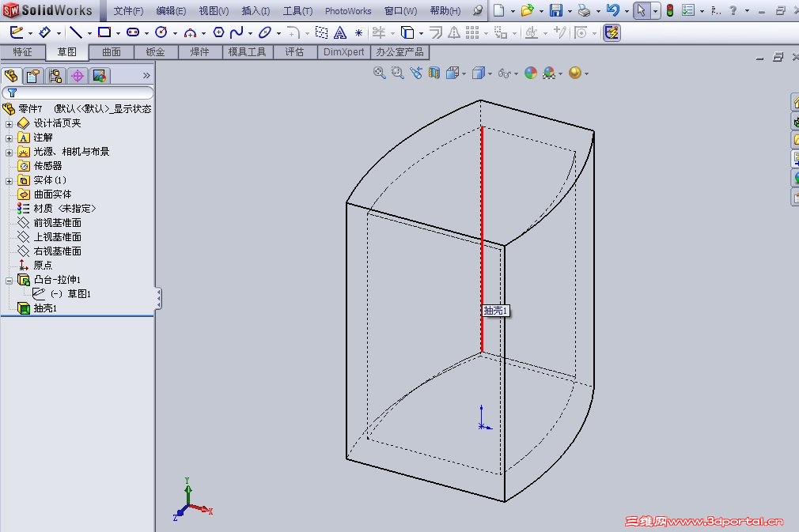Click the Options checklist icon

(x=688, y=10)
